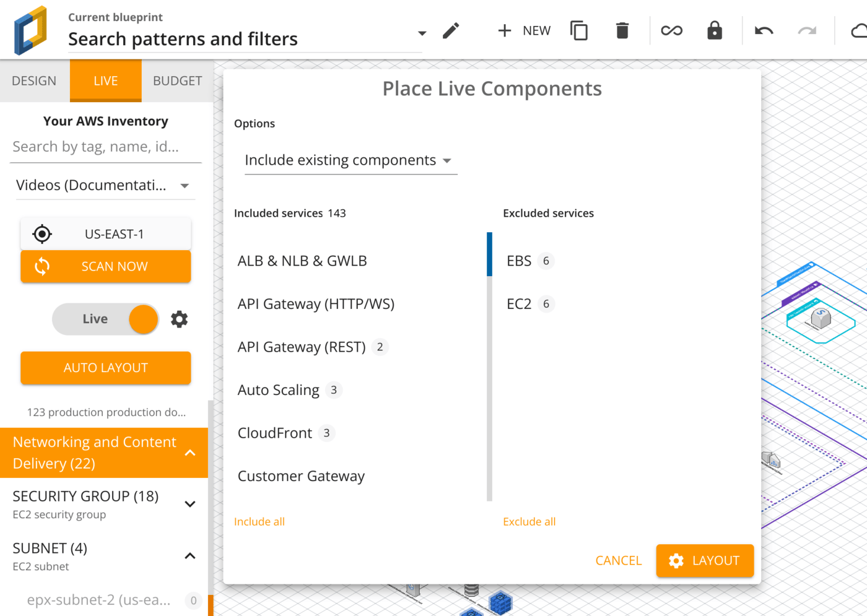
Task: Select the LIVE tab
Action: (x=106, y=81)
